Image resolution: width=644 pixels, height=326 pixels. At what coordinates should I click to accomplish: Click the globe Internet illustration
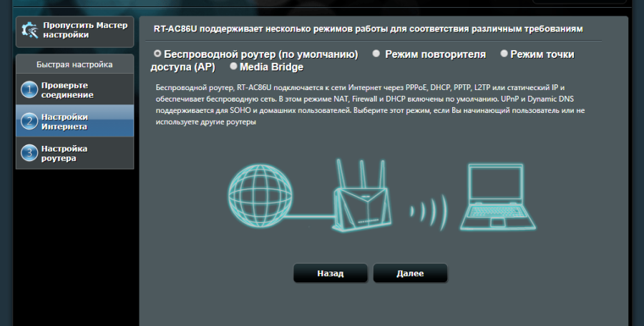click(260, 196)
